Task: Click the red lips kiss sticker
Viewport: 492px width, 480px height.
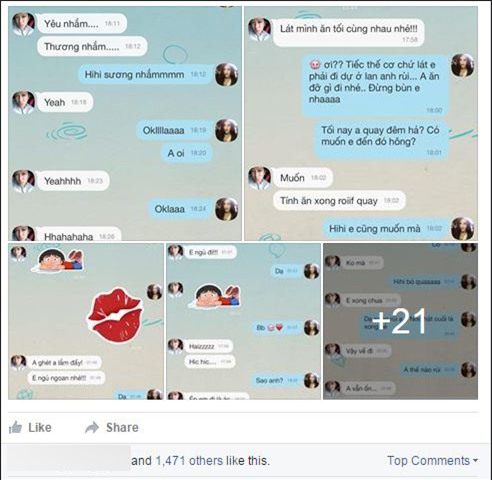Action: pyautogui.click(x=115, y=316)
